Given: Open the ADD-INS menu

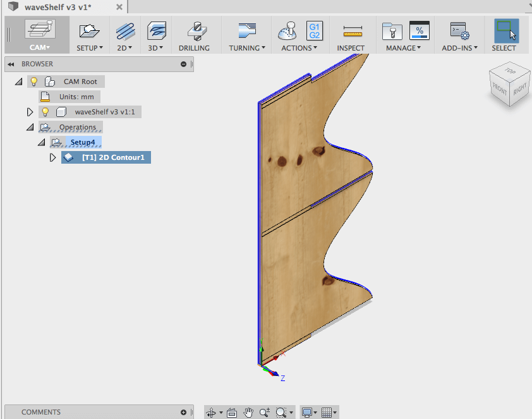Looking at the screenshot, I should (x=459, y=47).
